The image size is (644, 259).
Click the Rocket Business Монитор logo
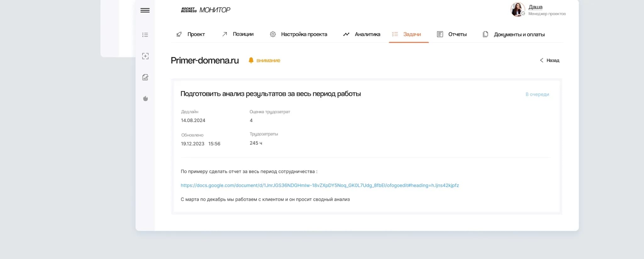(206, 10)
